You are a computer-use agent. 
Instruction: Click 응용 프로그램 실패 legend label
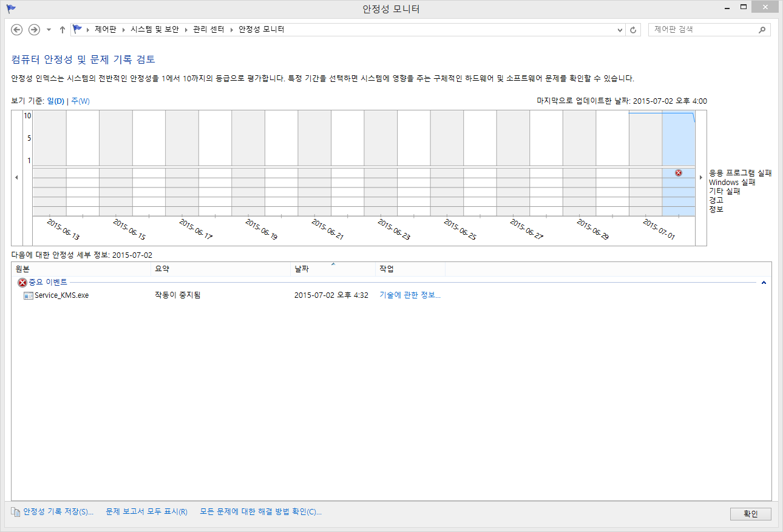pyautogui.click(x=740, y=173)
